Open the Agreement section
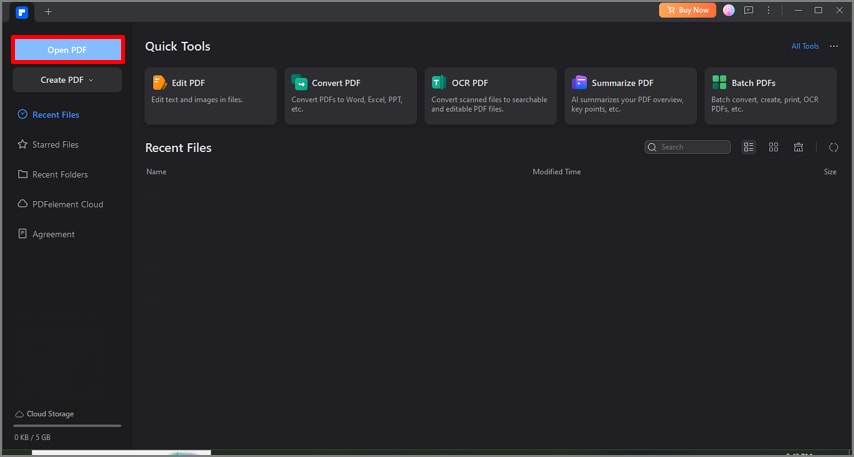Screen dimensions: 854x457 click(46, 234)
